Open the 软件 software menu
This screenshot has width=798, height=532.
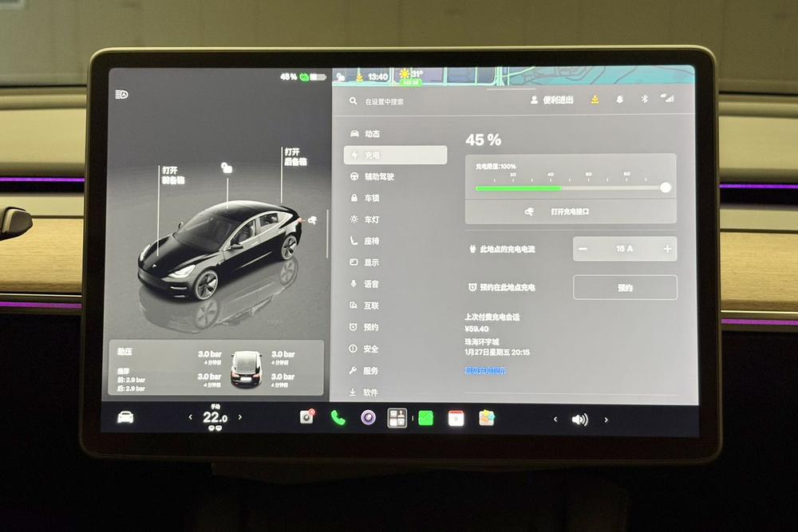[x=396, y=392]
